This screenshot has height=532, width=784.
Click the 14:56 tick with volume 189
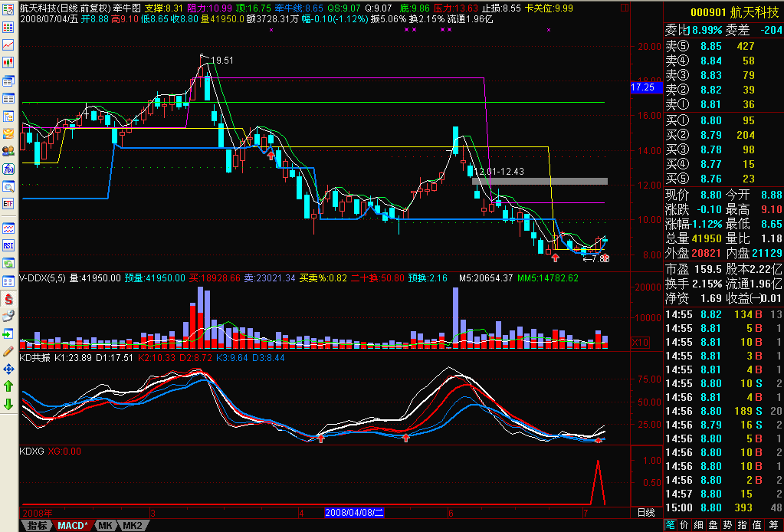click(x=723, y=411)
